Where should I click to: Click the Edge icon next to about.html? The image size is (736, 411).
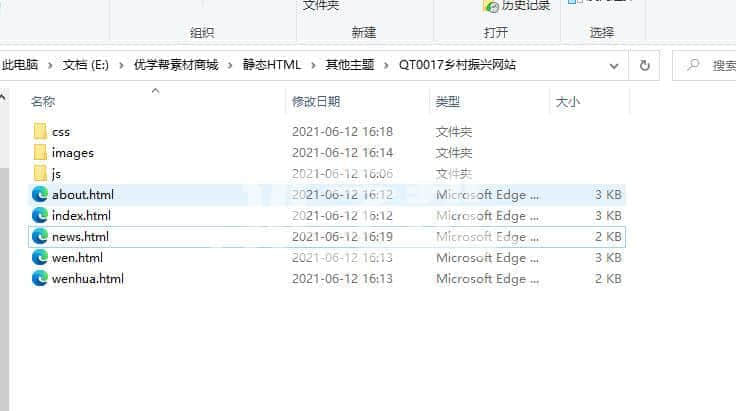click(x=40, y=194)
